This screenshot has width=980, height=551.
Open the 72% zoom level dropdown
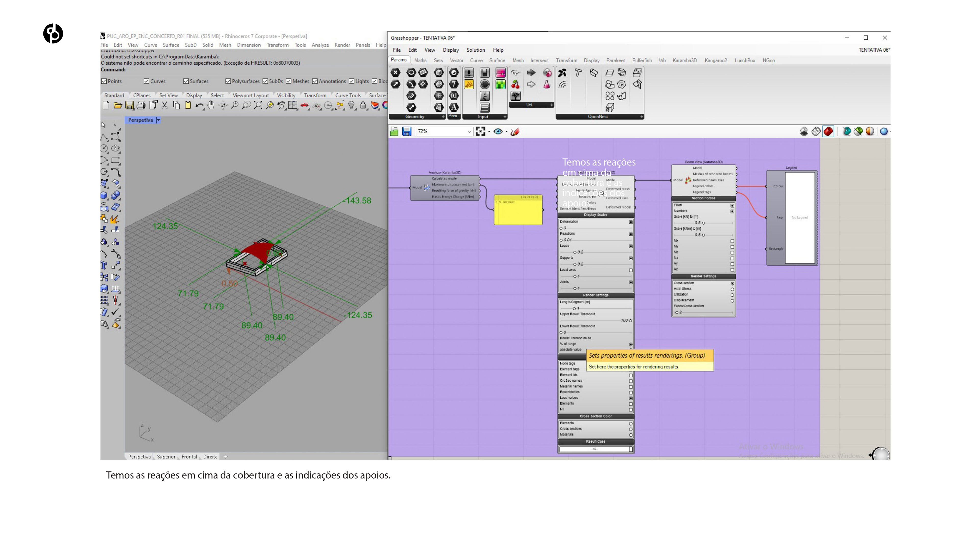click(470, 132)
